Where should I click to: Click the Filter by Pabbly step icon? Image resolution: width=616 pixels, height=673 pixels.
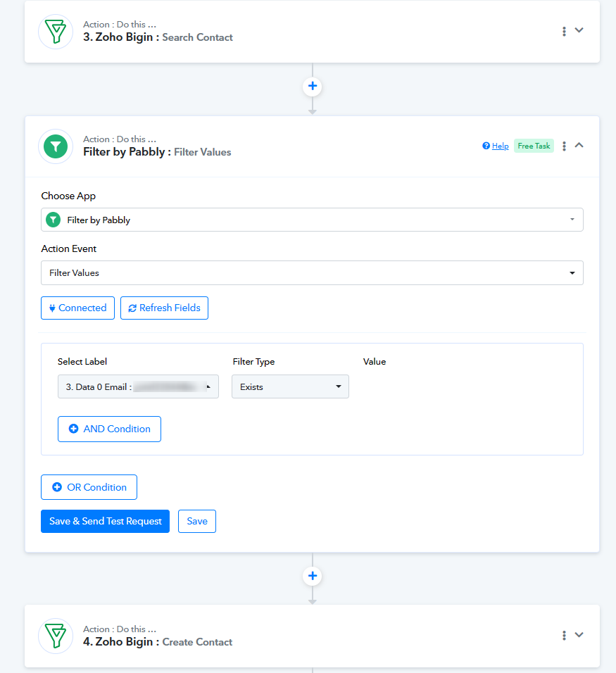click(56, 146)
